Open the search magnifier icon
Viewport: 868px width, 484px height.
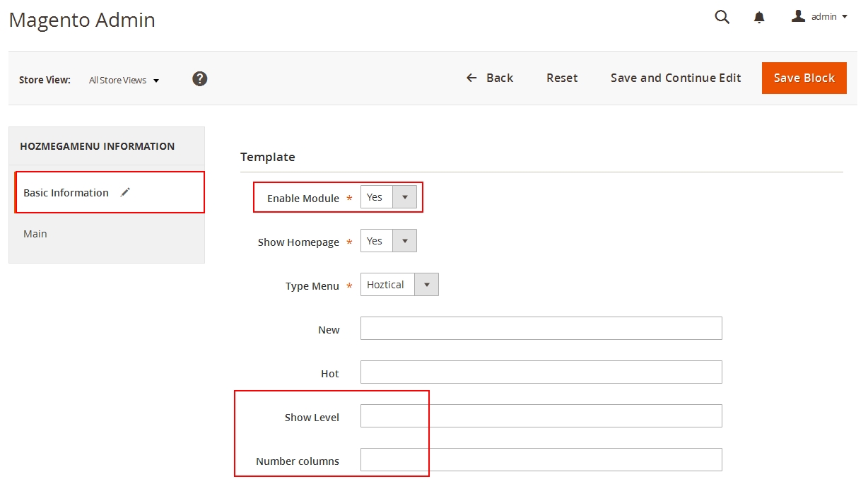click(722, 17)
